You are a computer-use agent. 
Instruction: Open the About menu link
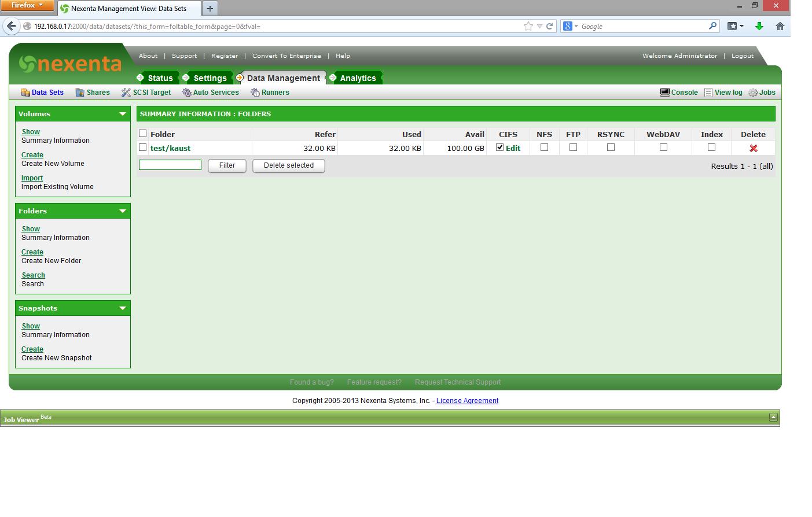click(148, 56)
